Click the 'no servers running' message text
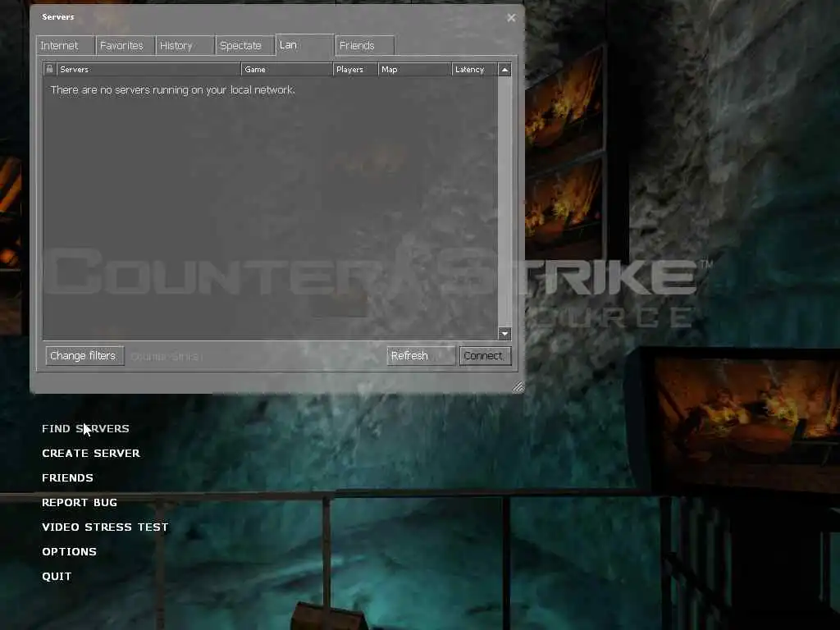840x630 pixels. point(172,90)
